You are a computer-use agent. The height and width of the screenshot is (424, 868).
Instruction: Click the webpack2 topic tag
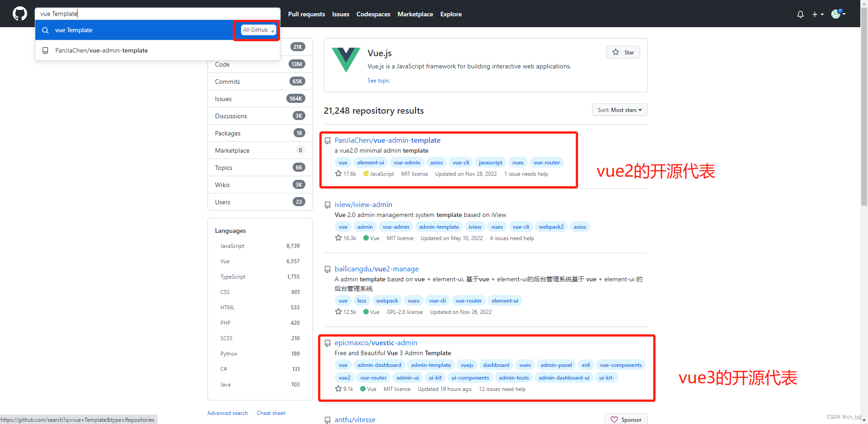click(x=551, y=227)
